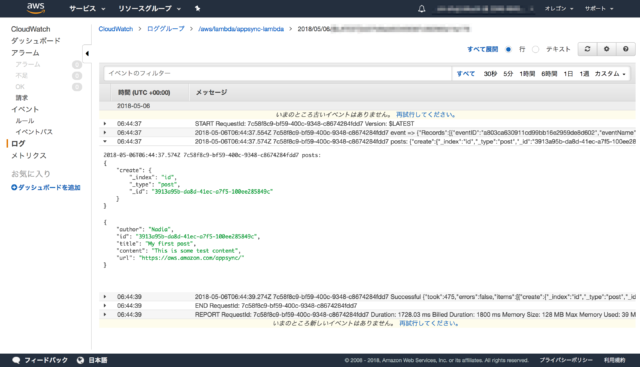The width and height of the screenshot is (640, 367).
Task: Open the オレゴン region dropdown
Action: pyautogui.click(x=559, y=9)
